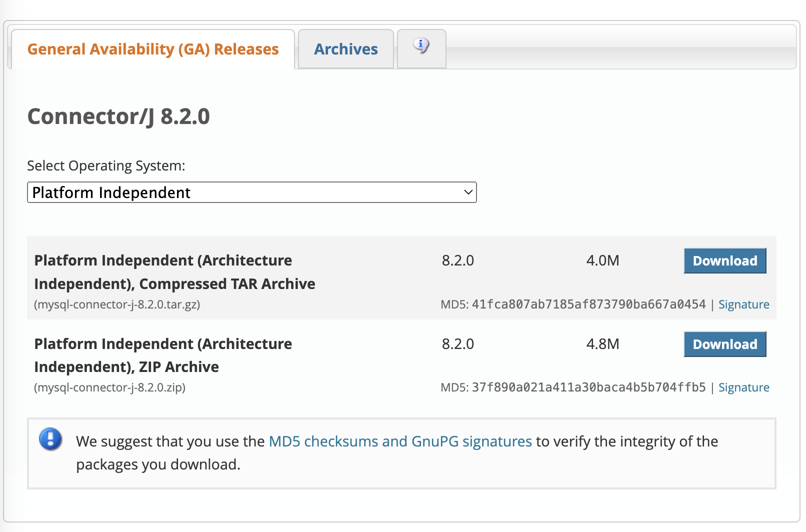Open the Select Operating System dropdown
Image resolution: width=806 pixels, height=532 pixels.
tap(252, 192)
